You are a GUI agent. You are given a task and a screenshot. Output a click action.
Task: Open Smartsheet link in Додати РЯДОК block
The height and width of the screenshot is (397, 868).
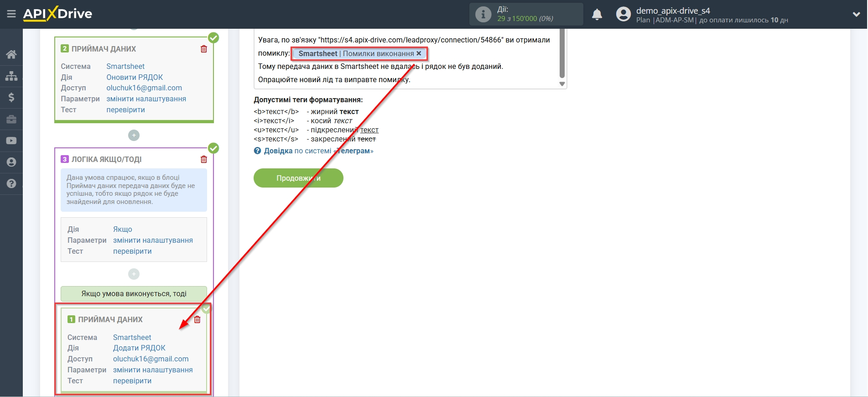tap(132, 338)
